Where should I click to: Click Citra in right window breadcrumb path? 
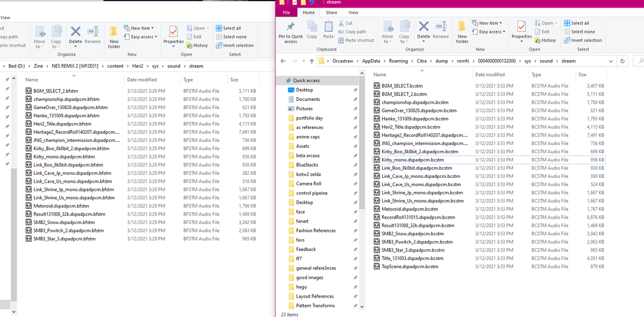pos(422,61)
